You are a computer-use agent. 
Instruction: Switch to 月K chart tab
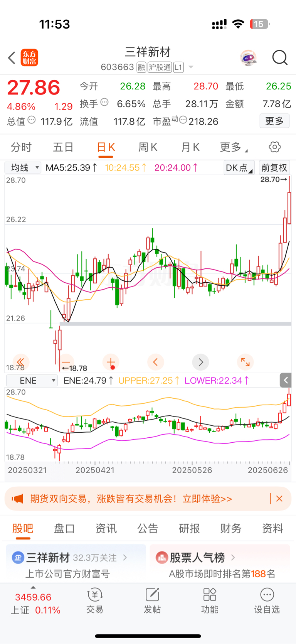click(x=190, y=147)
